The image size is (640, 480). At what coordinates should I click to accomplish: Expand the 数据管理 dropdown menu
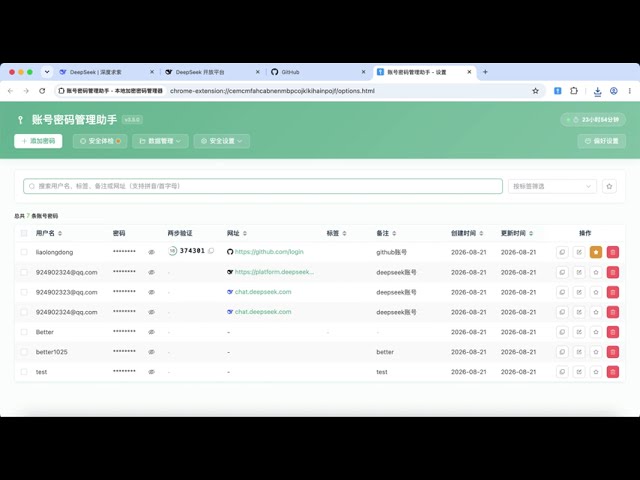click(160, 141)
